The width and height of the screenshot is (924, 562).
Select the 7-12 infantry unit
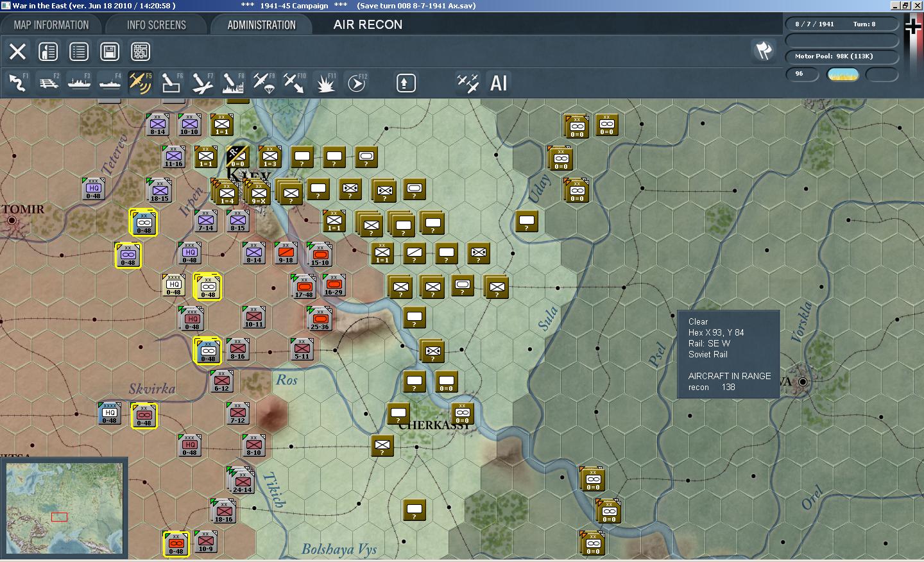[237, 413]
